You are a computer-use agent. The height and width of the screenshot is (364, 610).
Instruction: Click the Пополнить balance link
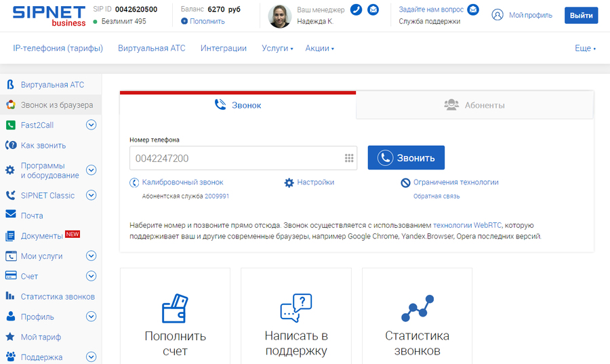(207, 21)
